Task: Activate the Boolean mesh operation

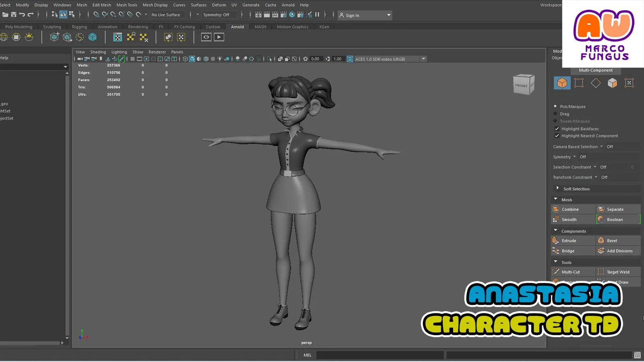Action: (x=615, y=219)
